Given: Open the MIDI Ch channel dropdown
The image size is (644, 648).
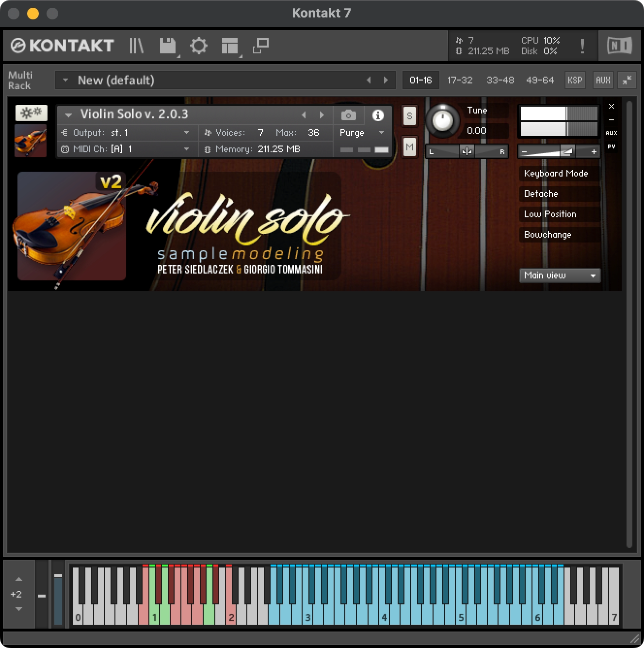Looking at the screenshot, I should pos(128,149).
